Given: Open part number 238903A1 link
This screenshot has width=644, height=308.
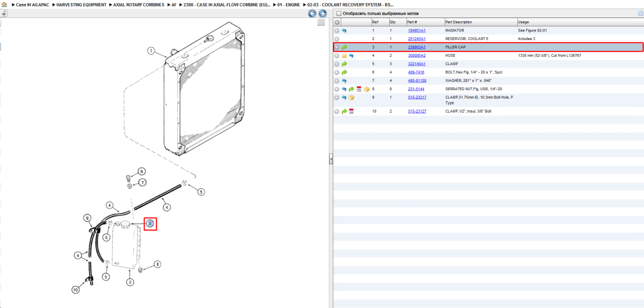Looking at the screenshot, I should click(417, 47).
